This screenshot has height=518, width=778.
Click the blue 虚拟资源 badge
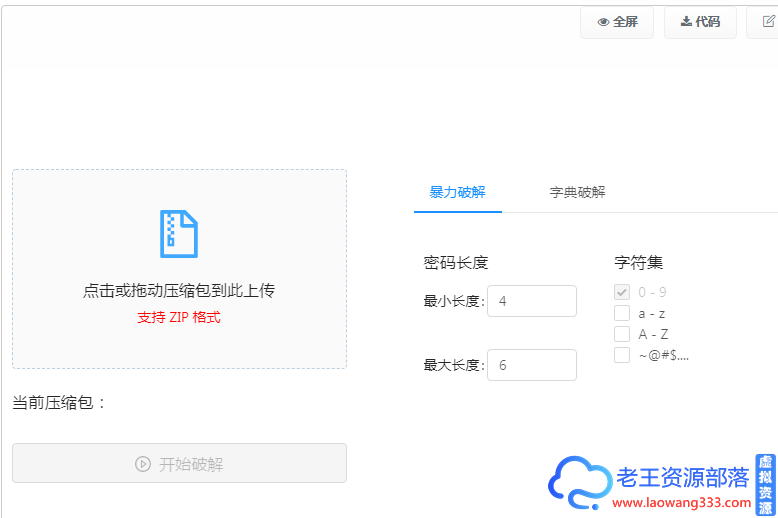pyautogui.click(x=765, y=484)
